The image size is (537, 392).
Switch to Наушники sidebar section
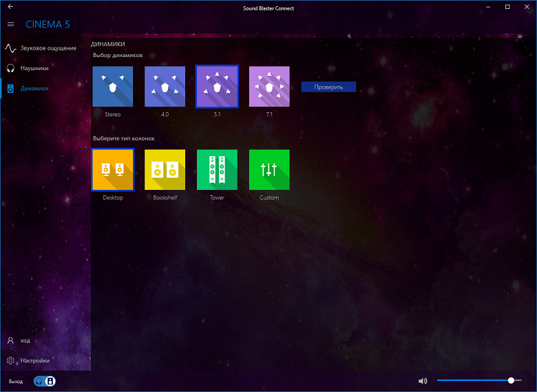coord(45,68)
